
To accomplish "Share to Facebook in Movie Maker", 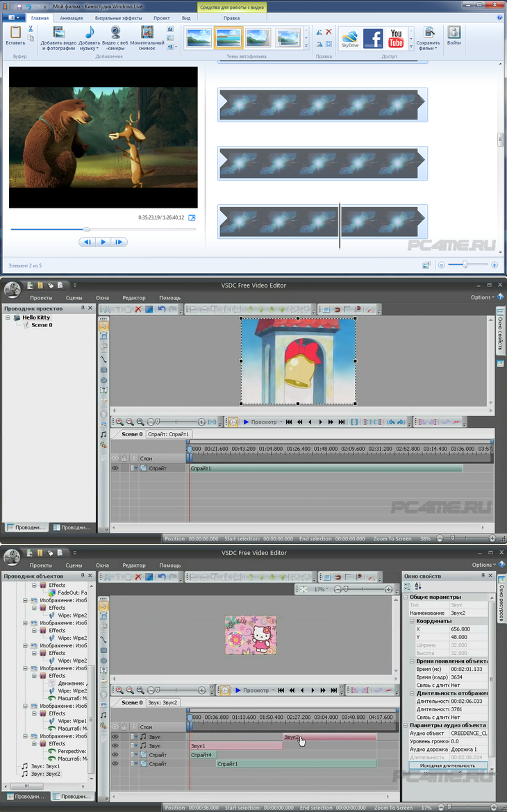I will click(x=373, y=38).
